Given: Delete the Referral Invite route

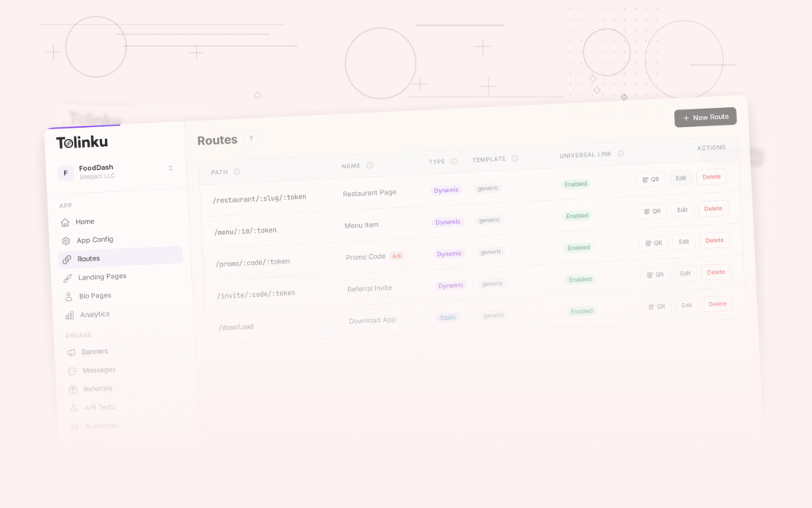Looking at the screenshot, I should pos(716,272).
